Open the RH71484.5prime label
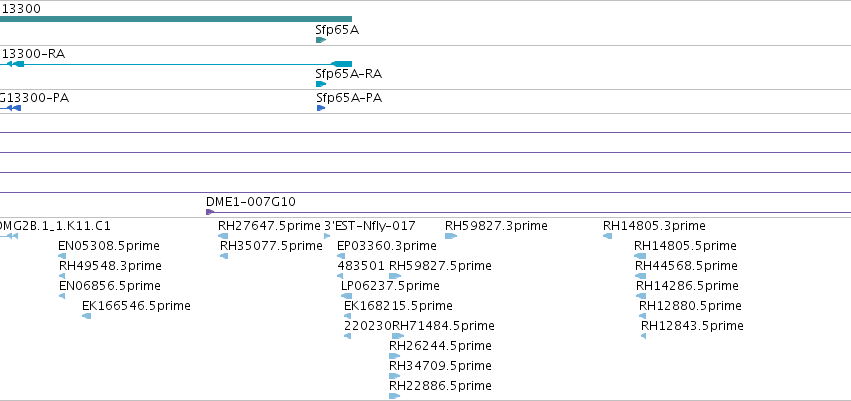This screenshot has width=851, height=401. pos(443,326)
